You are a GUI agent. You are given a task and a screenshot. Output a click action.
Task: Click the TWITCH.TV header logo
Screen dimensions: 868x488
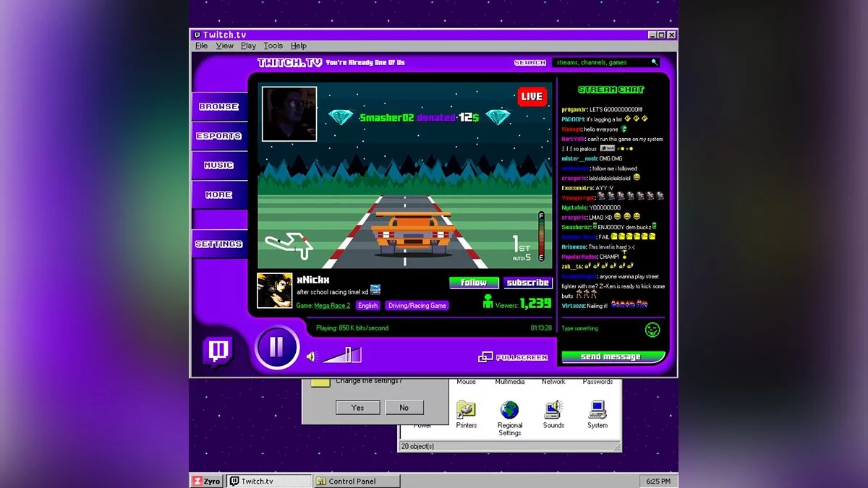pos(289,63)
